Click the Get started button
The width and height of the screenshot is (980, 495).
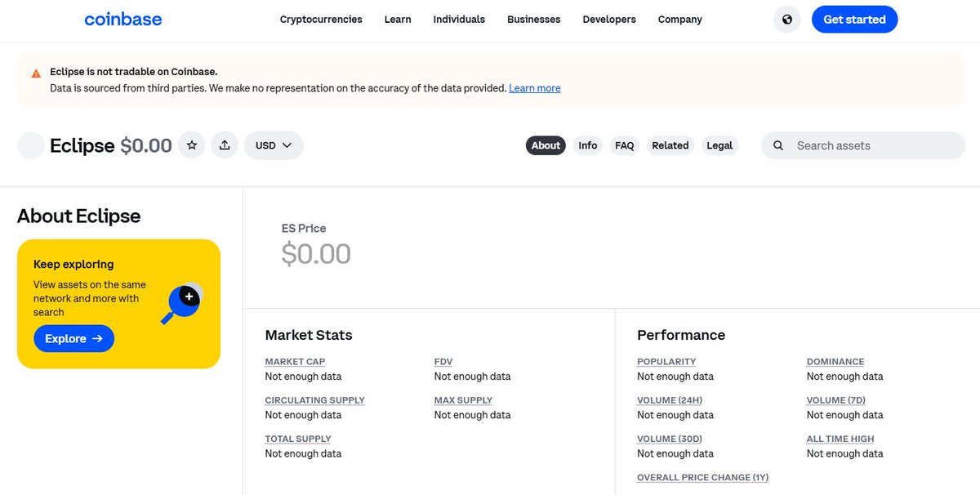[x=854, y=20]
